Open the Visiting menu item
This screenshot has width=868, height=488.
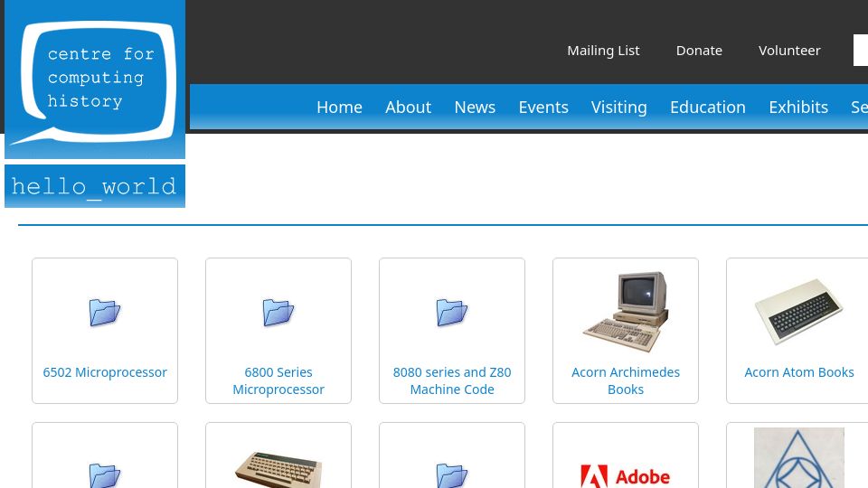[x=618, y=107]
